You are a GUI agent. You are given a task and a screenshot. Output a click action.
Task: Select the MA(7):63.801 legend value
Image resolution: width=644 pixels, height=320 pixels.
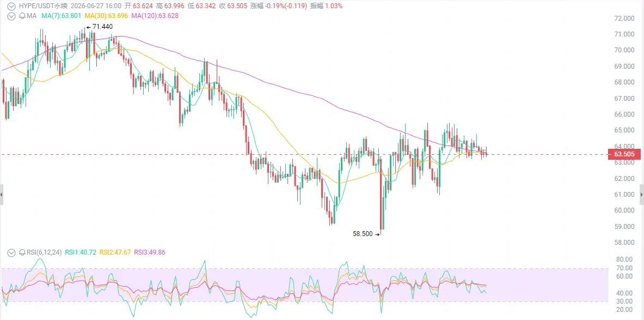[62, 16]
